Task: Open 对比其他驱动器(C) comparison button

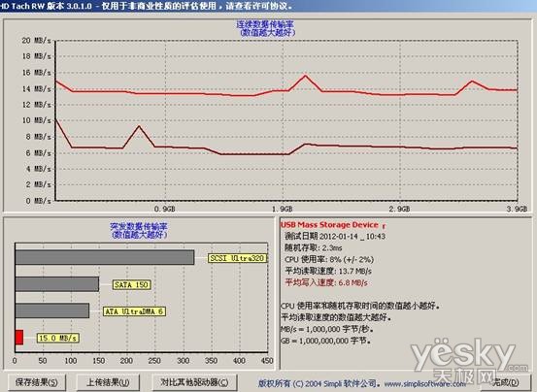Action: (194, 382)
